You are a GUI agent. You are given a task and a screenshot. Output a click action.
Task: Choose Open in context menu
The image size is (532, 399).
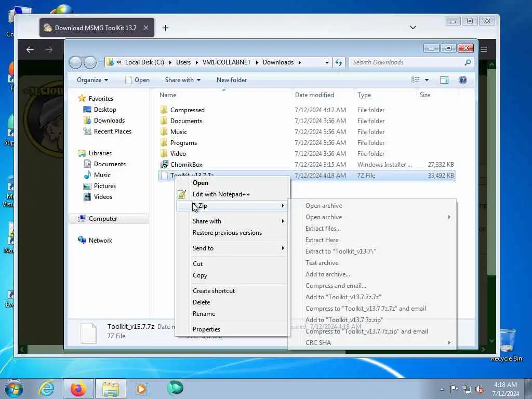tap(201, 183)
